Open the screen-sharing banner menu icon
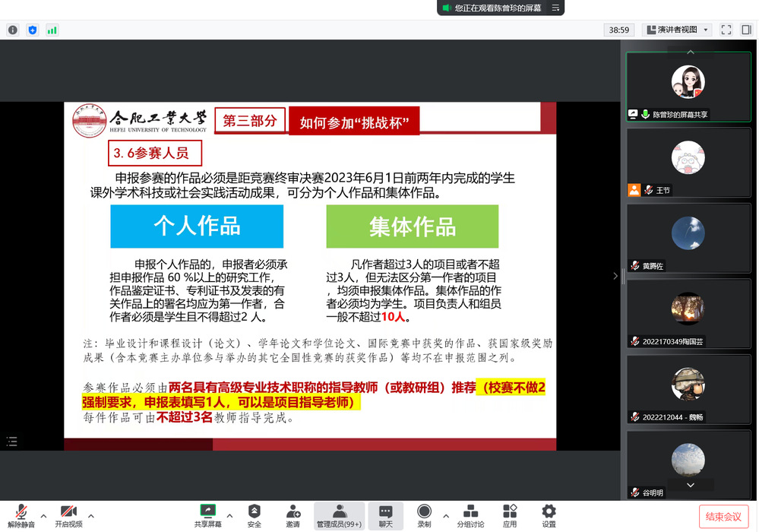The image size is (759, 532). coord(555,8)
